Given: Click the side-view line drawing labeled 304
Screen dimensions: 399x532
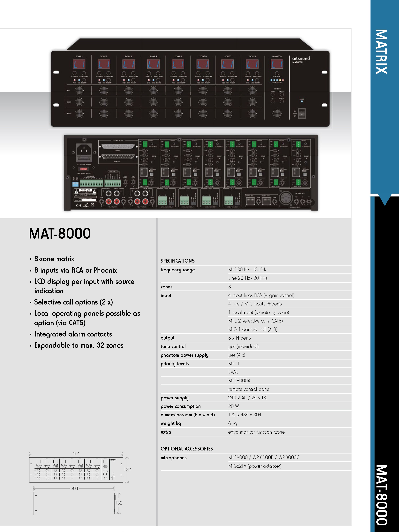Looking at the screenshot, I should [74, 503].
